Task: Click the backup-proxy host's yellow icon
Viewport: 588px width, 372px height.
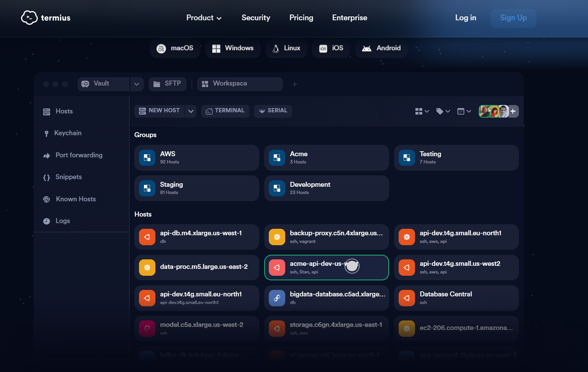Action: coord(277,237)
